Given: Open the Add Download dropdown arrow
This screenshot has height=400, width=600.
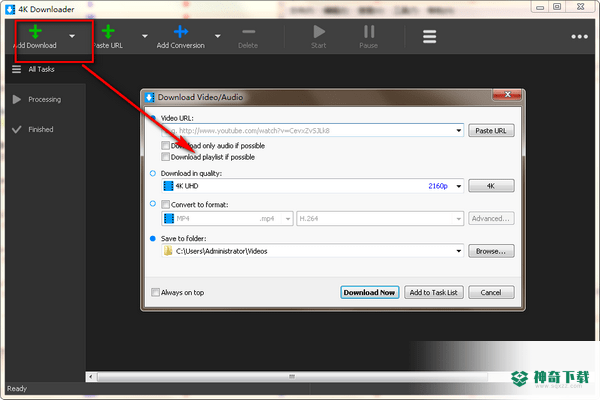Looking at the screenshot, I should [72, 36].
